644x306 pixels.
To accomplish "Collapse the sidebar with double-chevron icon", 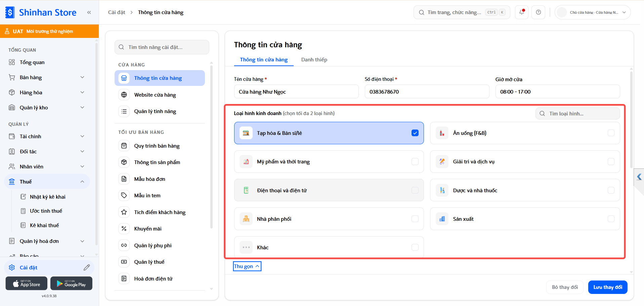I will (x=89, y=12).
